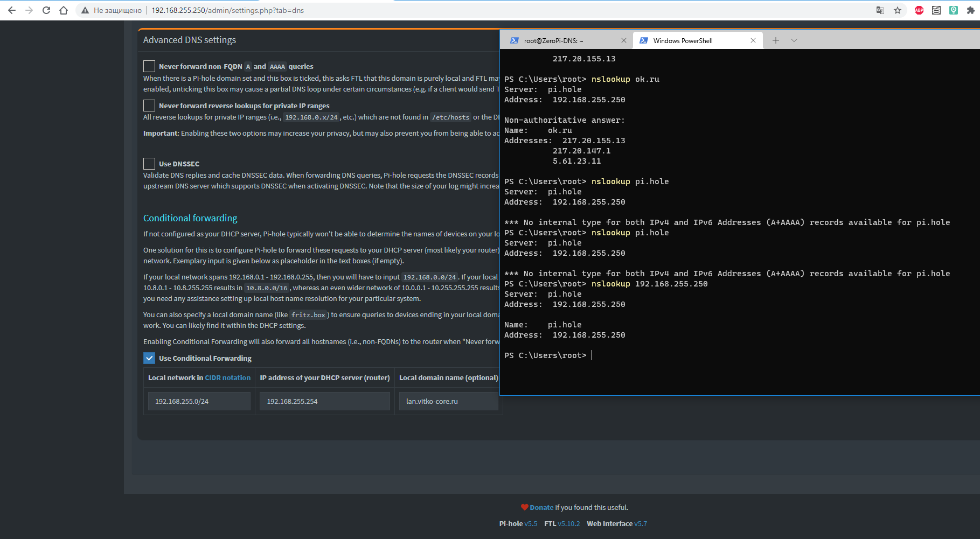Open the browser home page

click(64, 10)
